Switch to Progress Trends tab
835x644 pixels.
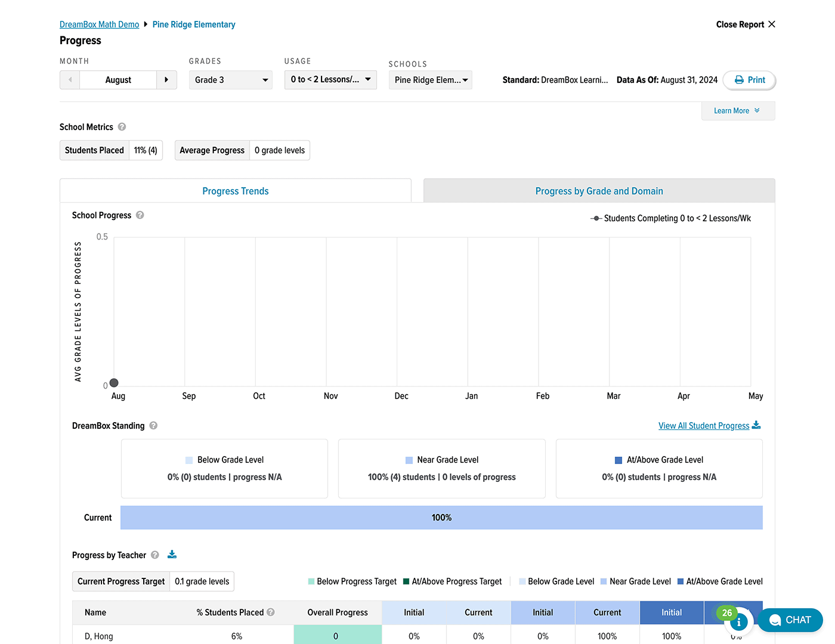pyautogui.click(x=236, y=191)
